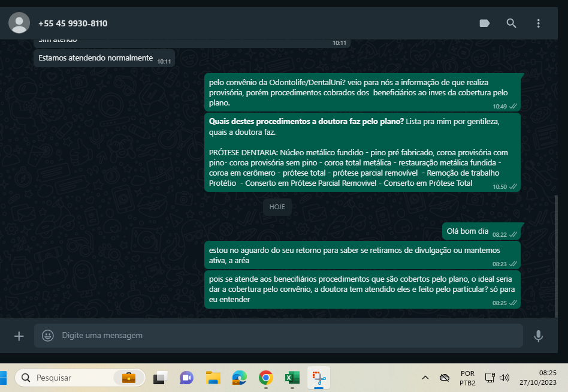This screenshot has width=568, height=392.
Task: Open the emoji picker smiley
Action: click(x=48, y=336)
